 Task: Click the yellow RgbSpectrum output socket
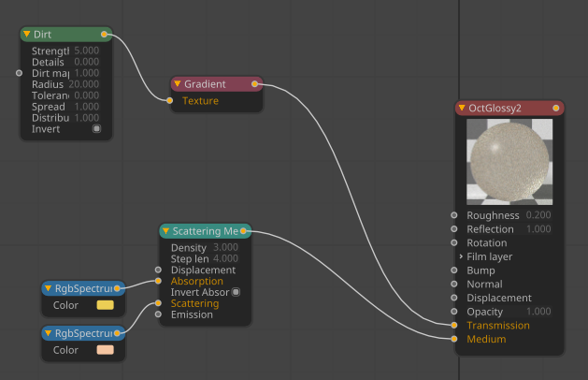click(x=117, y=288)
